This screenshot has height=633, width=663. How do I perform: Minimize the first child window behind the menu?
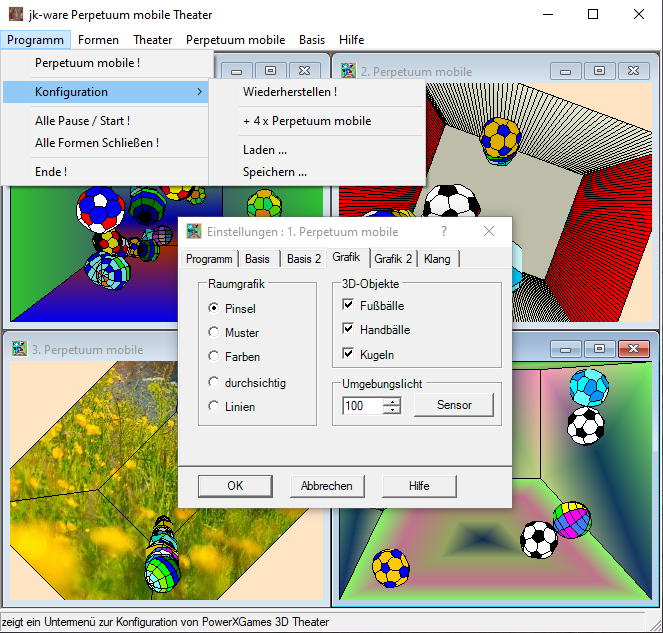pos(237,71)
